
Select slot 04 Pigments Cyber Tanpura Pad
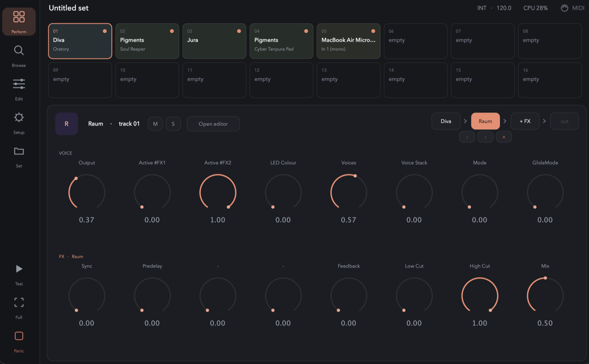click(281, 41)
